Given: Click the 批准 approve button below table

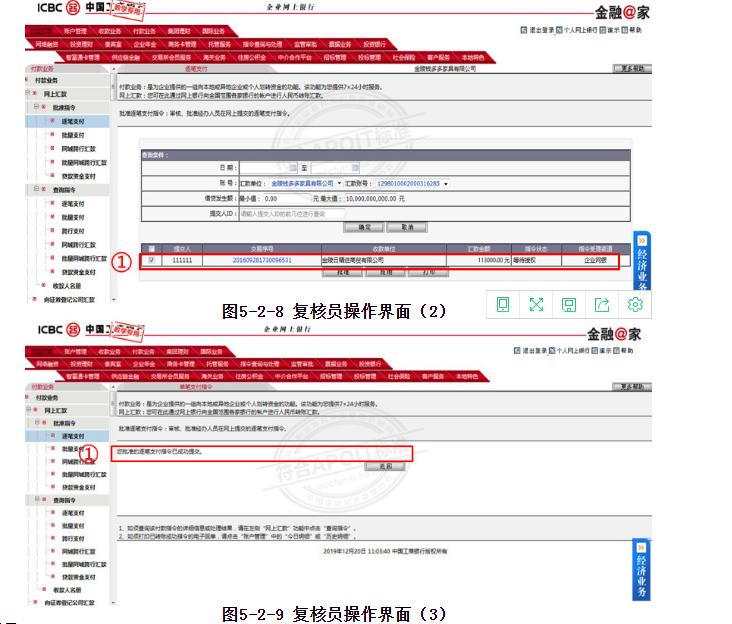Looking at the screenshot, I should (342, 273).
